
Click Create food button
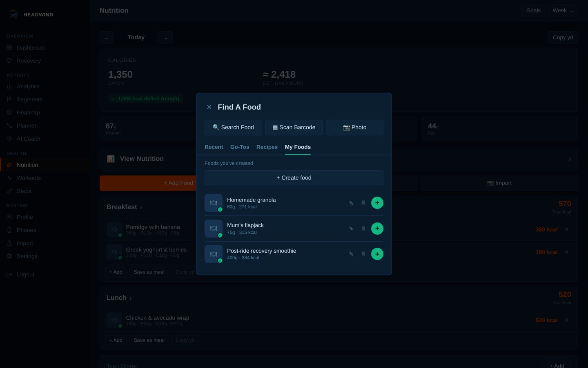click(294, 178)
